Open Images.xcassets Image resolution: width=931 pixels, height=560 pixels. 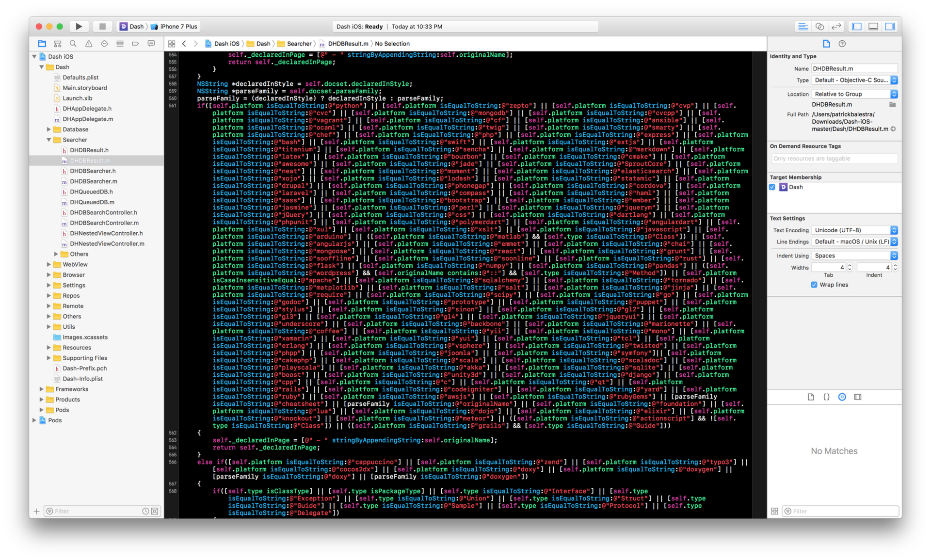click(x=85, y=337)
